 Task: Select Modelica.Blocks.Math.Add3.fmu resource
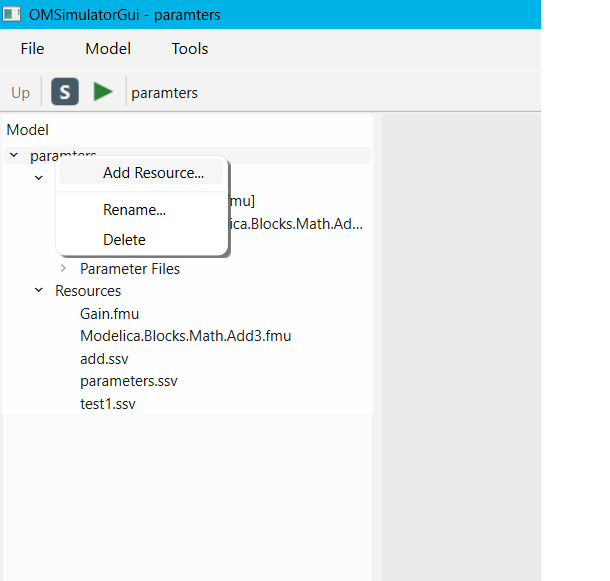(186, 336)
